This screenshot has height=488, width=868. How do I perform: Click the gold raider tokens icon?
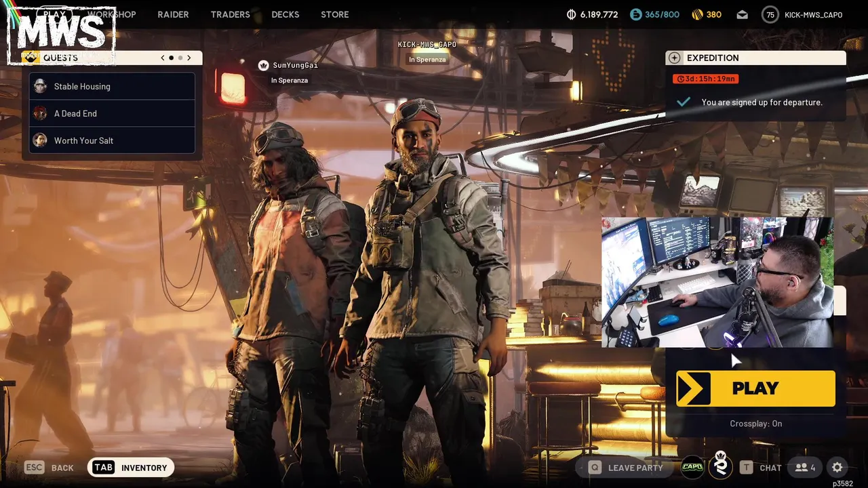pyautogui.click(x=697, y=14)
